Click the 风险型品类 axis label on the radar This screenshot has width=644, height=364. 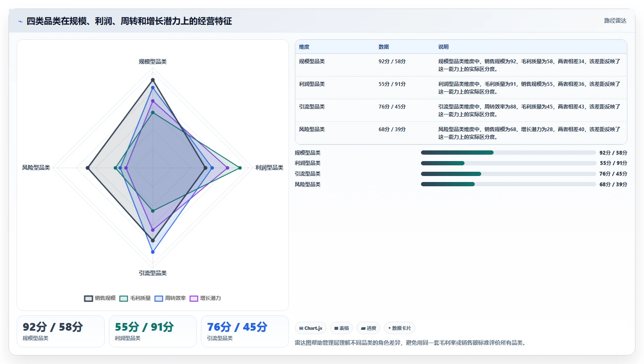tap(36, 167)
